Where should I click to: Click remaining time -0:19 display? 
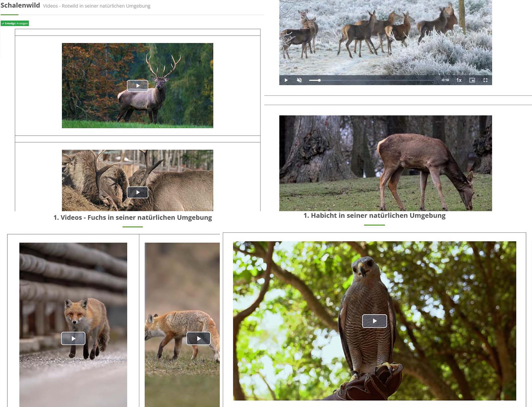[x=445, y=80]
